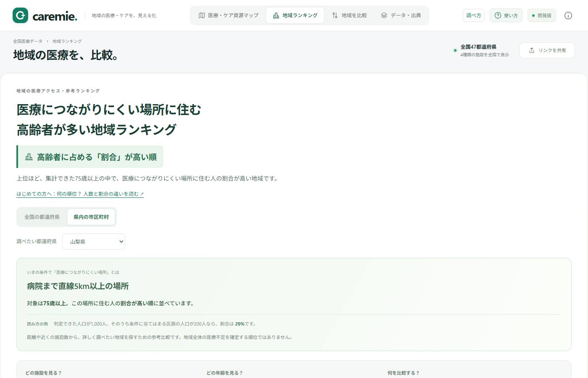Click the layers icon in データ・出典
588x378 pixels.
click(384, 16)
